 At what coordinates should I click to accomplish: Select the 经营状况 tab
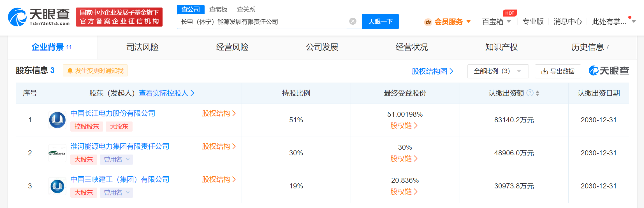412,47
